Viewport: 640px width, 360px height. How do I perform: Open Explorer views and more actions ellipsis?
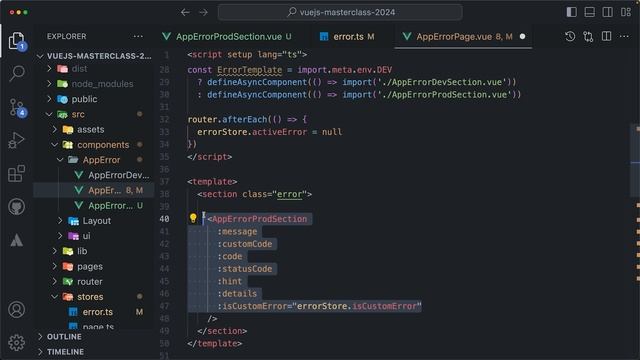click(x=138, y=36)
